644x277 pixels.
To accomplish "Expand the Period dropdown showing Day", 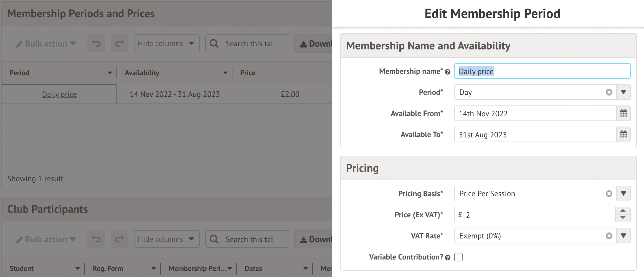I will coord(623,92).
